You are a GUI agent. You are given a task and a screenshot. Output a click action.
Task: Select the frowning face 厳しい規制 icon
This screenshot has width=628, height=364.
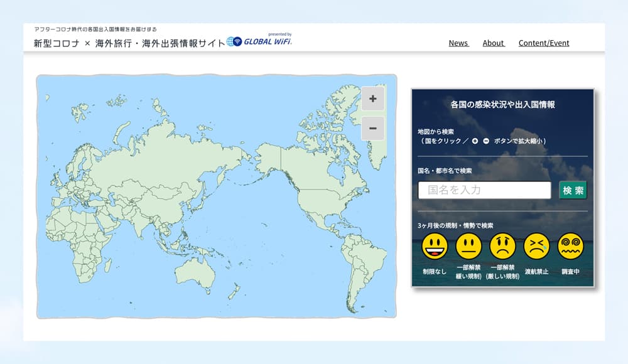point(502,246)
